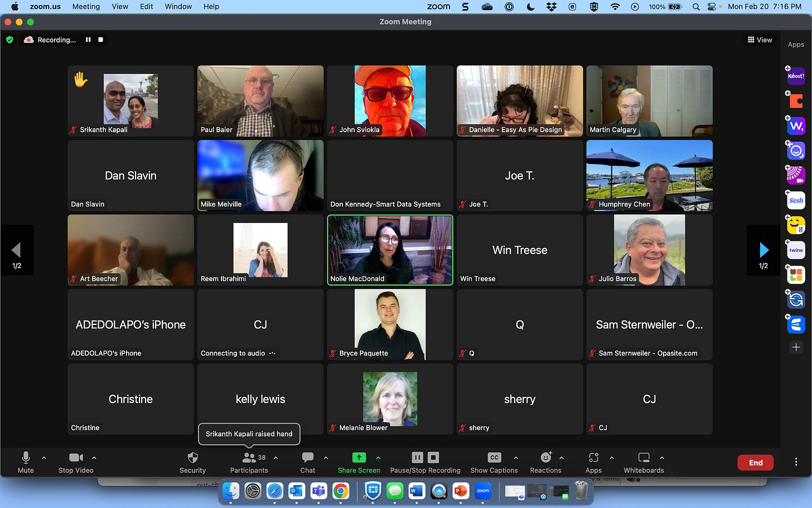Viewport: 812px width, 508px height.
Task: Open View menu in menu bar
Action: (120, 7)
